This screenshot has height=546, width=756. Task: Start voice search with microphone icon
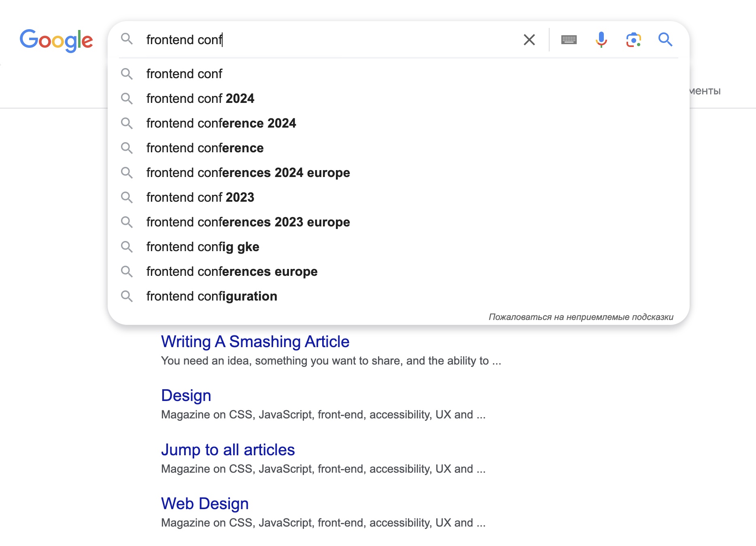point(601,40)
